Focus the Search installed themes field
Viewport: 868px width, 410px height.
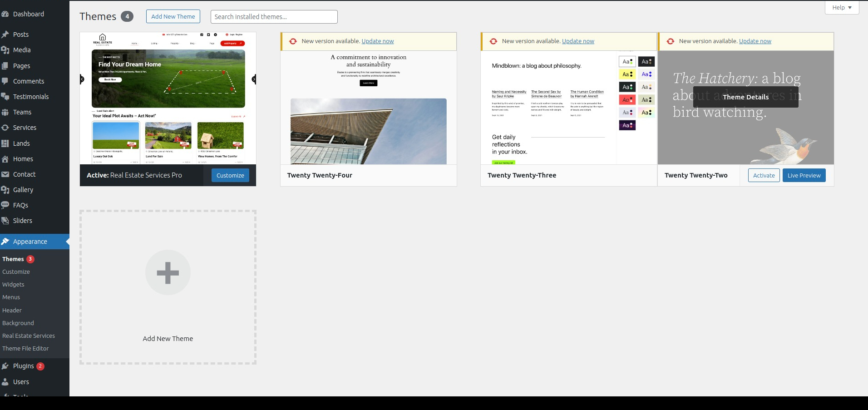click(x=274, y=17)
